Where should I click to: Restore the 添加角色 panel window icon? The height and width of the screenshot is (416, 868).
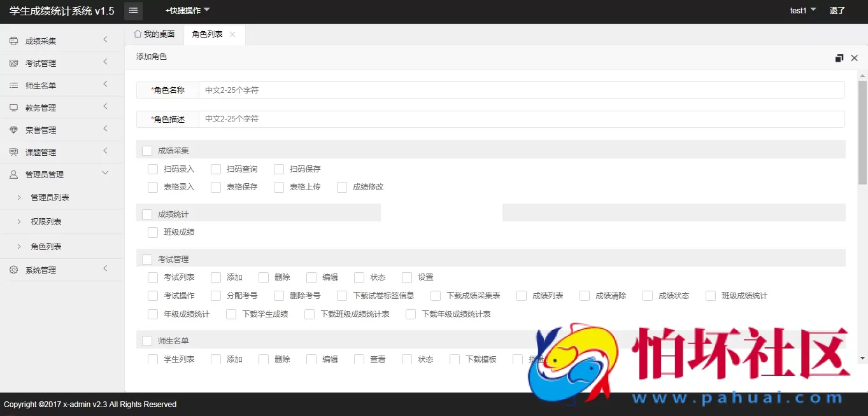(839, 57)
